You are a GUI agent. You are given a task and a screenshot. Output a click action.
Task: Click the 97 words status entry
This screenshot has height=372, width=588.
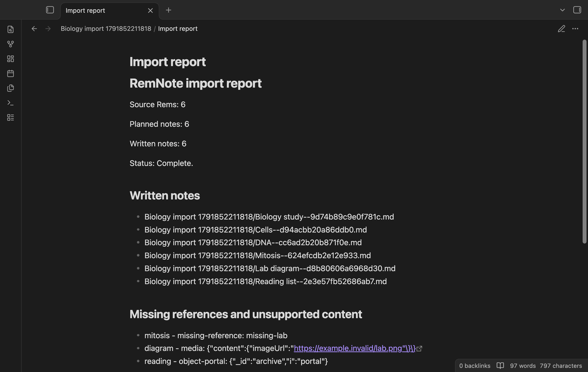523,366
